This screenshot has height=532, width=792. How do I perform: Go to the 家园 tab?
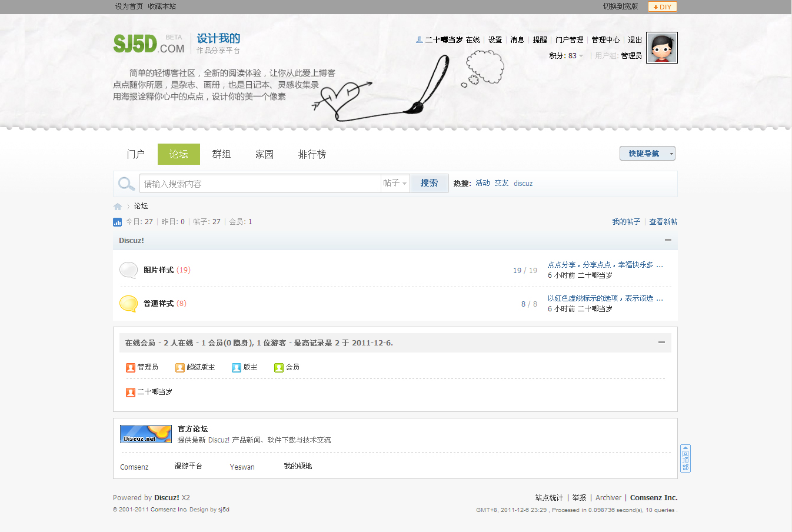264,154
